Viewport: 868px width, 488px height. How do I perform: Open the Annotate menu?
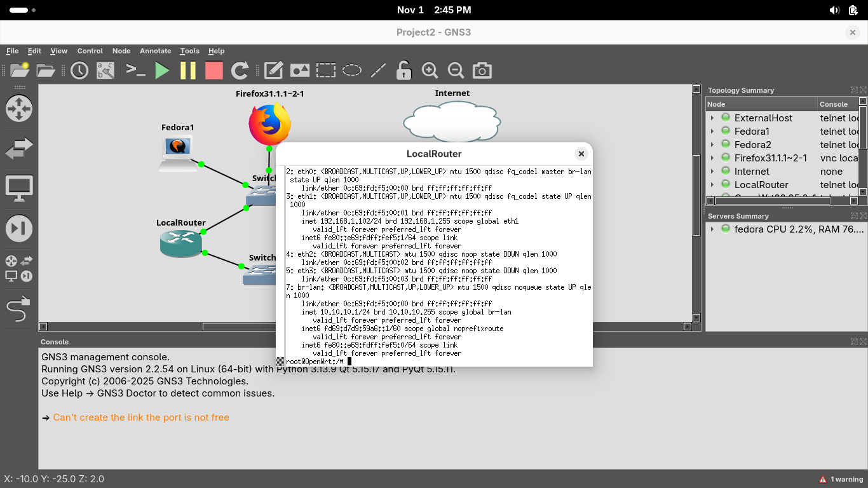155,51
